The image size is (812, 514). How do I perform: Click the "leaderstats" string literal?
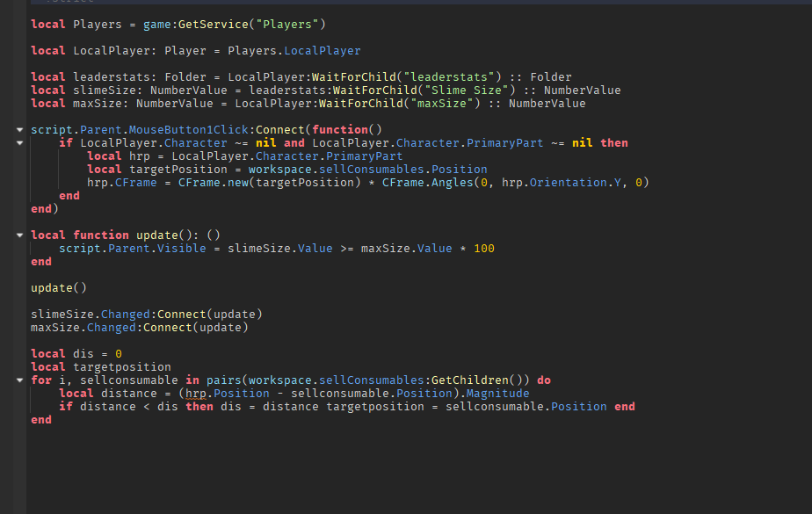click(449, 77)
